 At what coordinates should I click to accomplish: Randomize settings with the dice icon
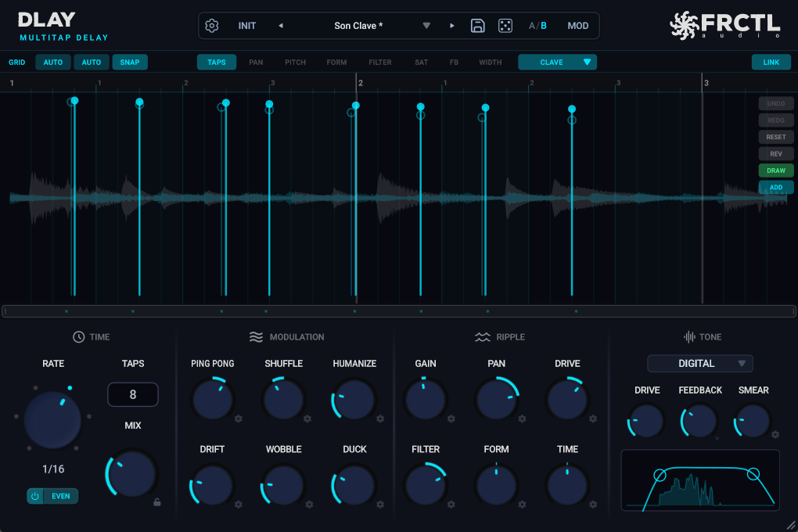click(x=505, y=26)
